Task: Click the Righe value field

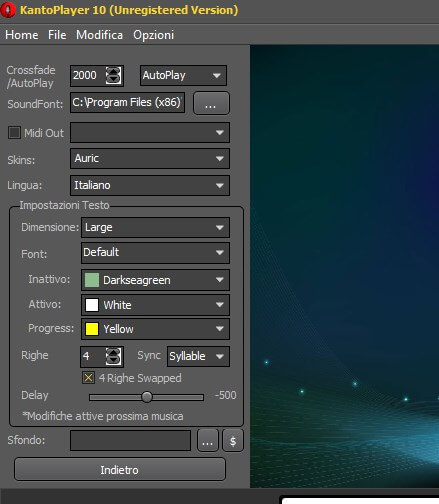Action: click(93, 356)
